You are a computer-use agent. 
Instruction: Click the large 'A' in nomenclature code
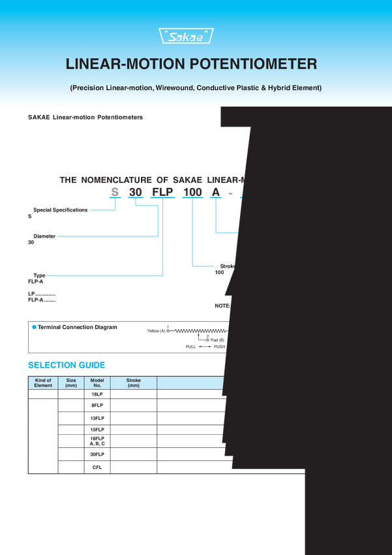tap(216, 192)
